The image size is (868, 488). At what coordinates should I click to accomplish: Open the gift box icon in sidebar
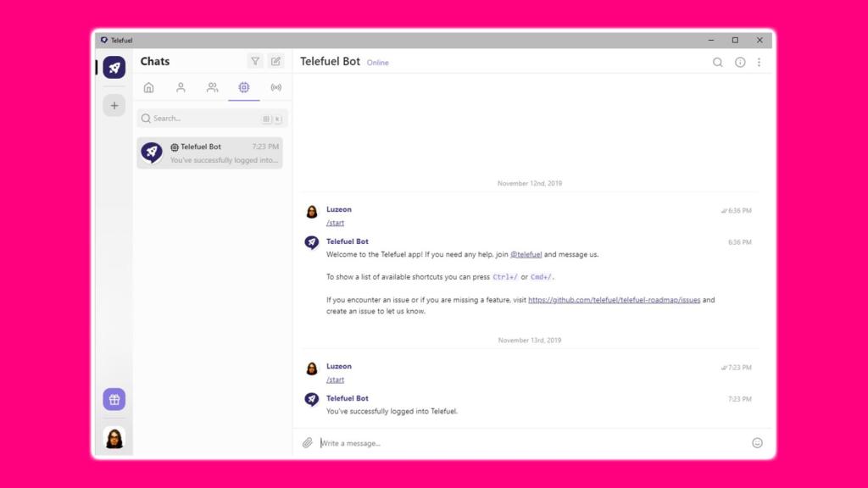(114, 399)
